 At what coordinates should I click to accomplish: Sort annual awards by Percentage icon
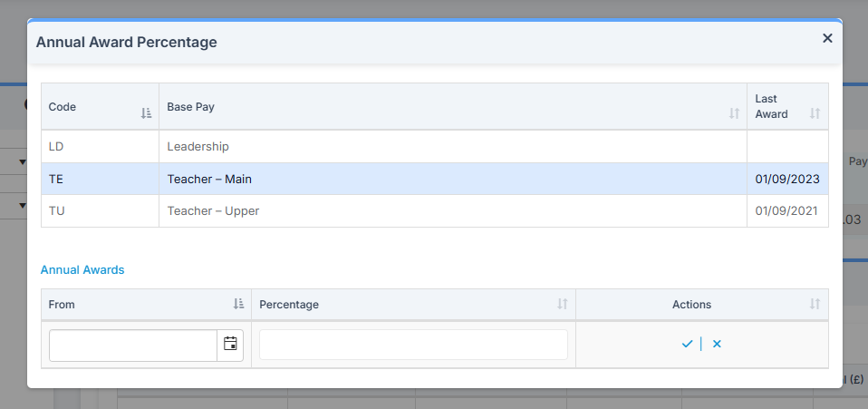pos(563,305)
